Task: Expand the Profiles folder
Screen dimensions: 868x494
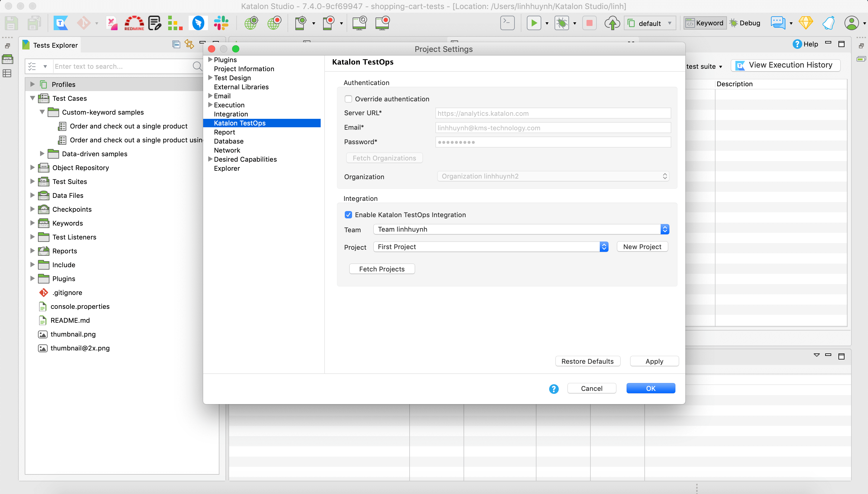Action: (33, 84)
